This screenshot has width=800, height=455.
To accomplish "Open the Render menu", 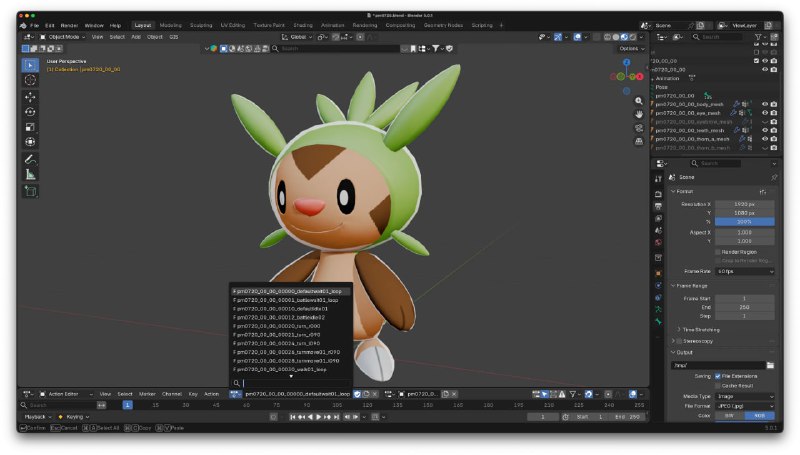I will click(x=69, y=25).
